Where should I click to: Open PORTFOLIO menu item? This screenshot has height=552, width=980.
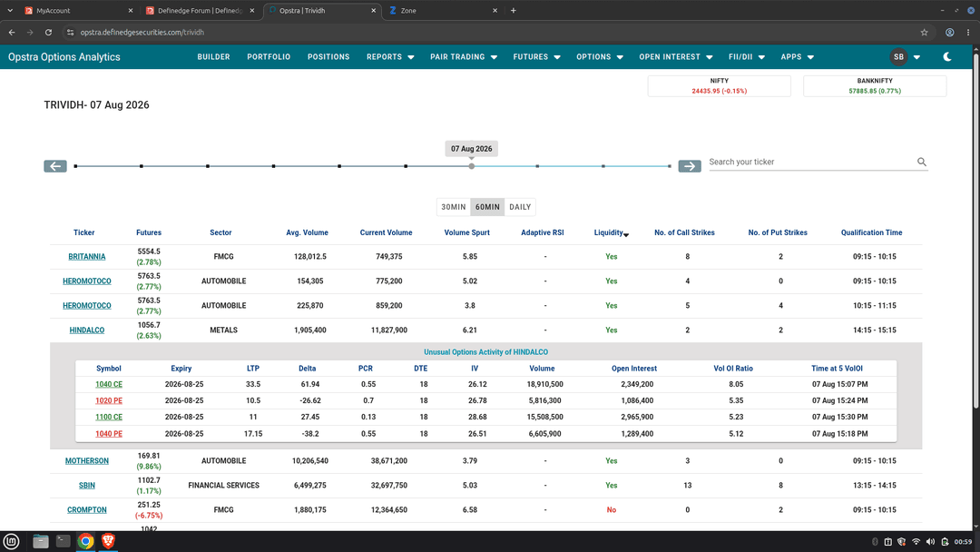point(269,57)
